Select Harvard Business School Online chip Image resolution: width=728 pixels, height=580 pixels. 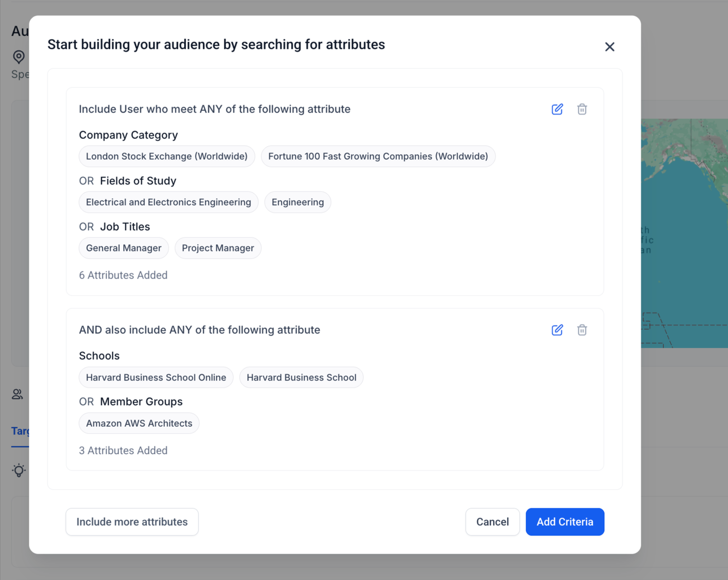tap(156, 377)
